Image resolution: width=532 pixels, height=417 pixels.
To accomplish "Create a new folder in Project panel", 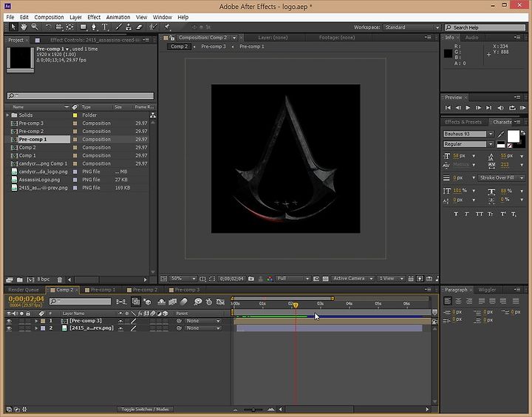I will click(20, 279).
